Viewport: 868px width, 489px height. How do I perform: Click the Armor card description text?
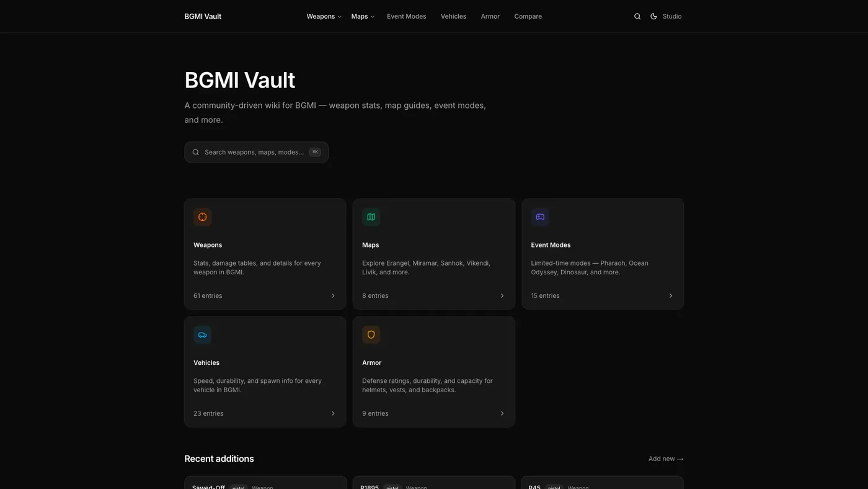[x=427, y=385]
